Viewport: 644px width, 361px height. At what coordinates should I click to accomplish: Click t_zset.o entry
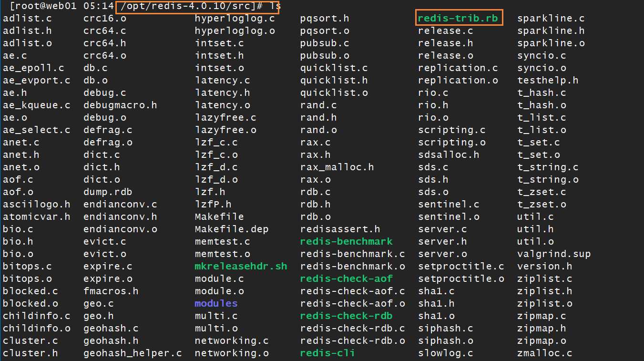point(542,204)
